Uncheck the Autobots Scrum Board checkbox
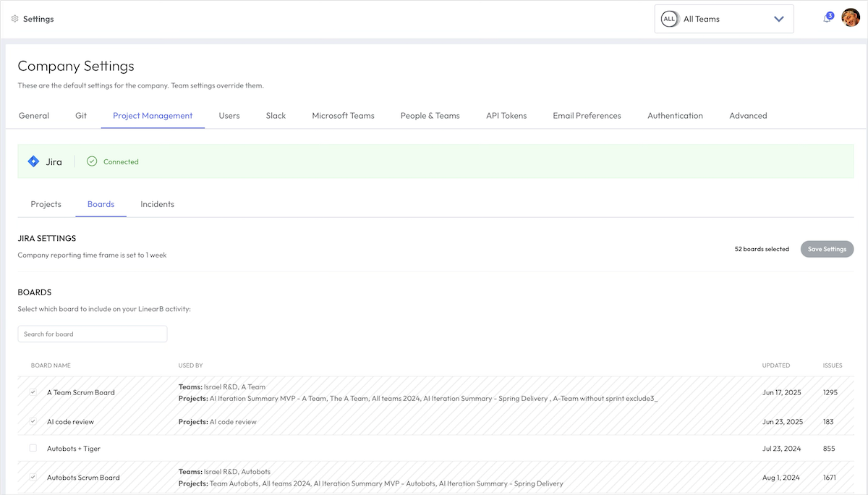Viewport: 868px width, 495px height. coord(33,478)
